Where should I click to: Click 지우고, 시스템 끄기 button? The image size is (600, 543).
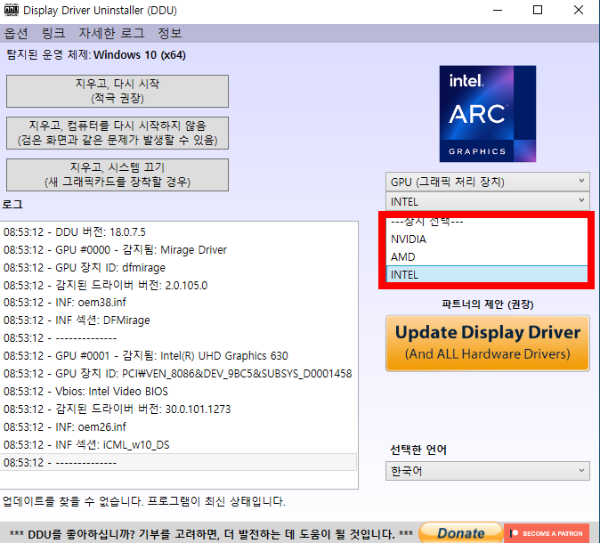[x=117, y=174]
